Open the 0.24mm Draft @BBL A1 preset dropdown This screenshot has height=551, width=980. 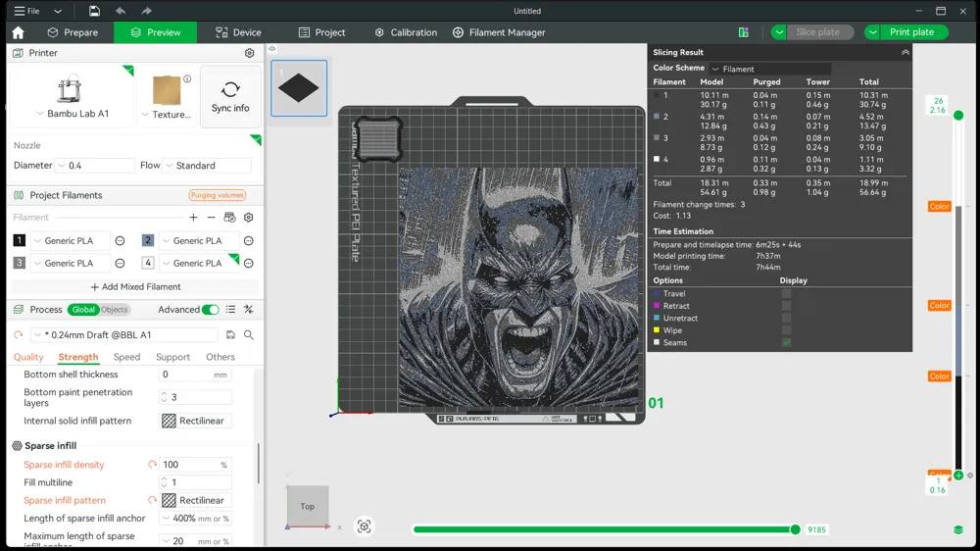(123, 334)
